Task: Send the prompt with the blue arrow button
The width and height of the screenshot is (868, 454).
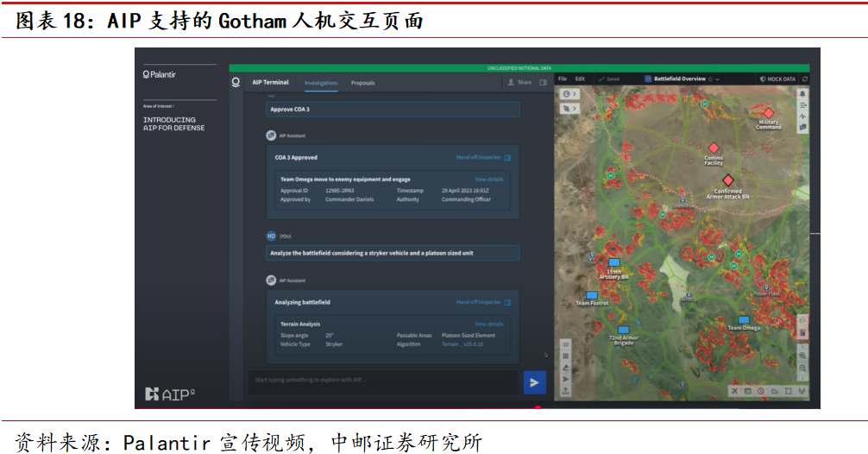Action: (534, 382)
